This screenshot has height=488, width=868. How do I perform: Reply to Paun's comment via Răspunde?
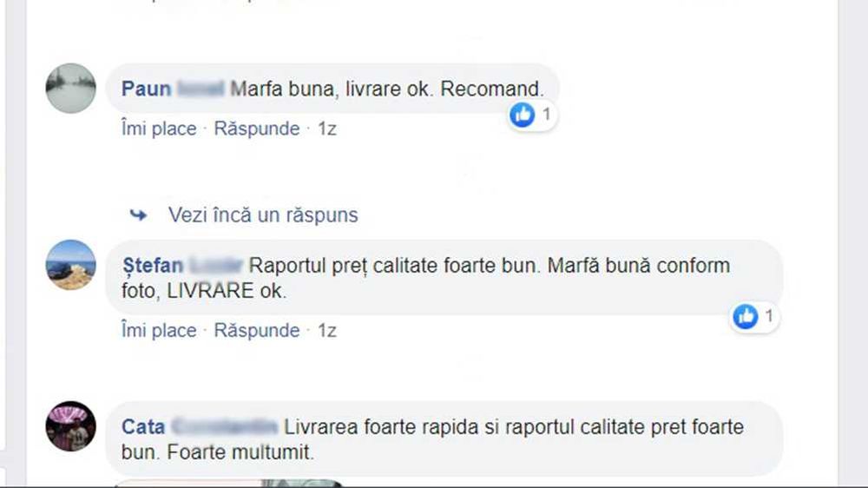click(x=257, y=129)
